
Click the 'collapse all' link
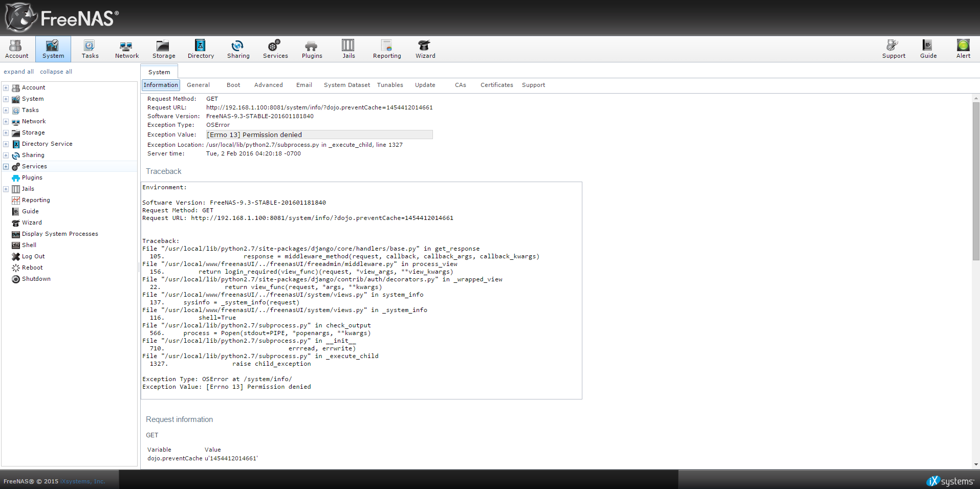point(56,72)
